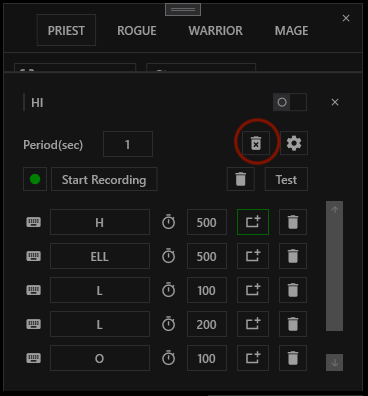Add step after the O row
The image size is (368, 396).
coord(253,358)
